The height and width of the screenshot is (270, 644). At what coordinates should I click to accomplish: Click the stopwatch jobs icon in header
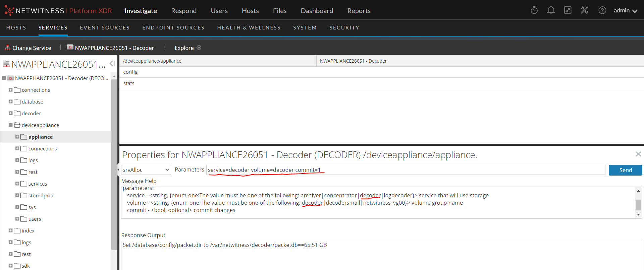(x=534, y=10)
